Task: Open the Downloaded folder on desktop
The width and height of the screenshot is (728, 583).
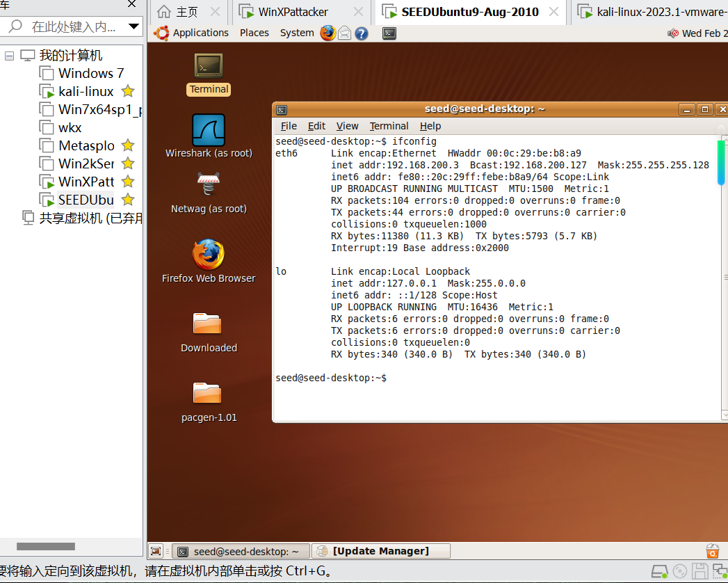Action: click(x=209, y=332)
